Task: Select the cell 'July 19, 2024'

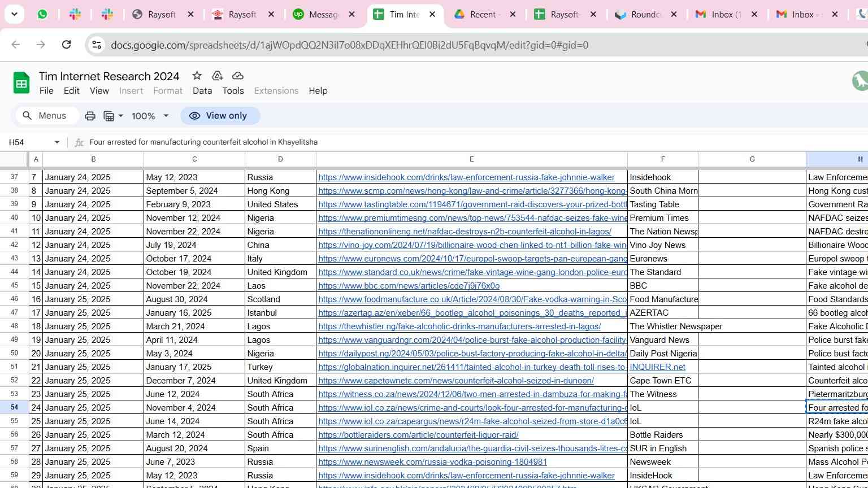Action: tap(194, 245)
